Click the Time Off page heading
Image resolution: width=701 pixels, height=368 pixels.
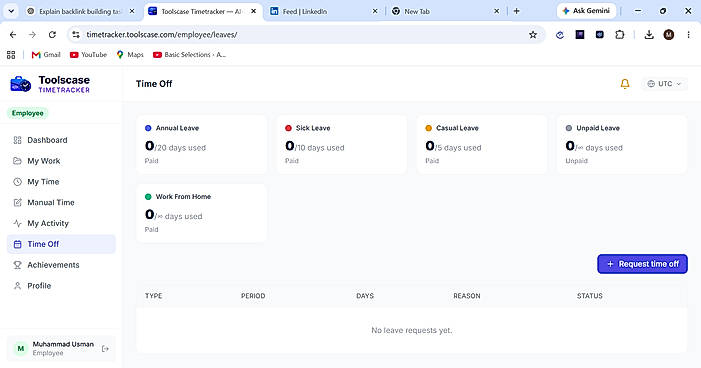(154, 84)
